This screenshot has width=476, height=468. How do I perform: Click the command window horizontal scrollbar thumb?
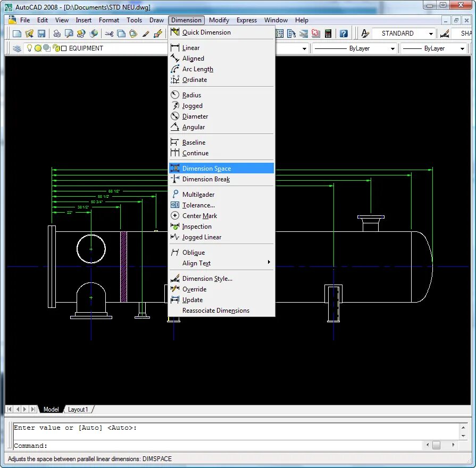tap(436, 445)
